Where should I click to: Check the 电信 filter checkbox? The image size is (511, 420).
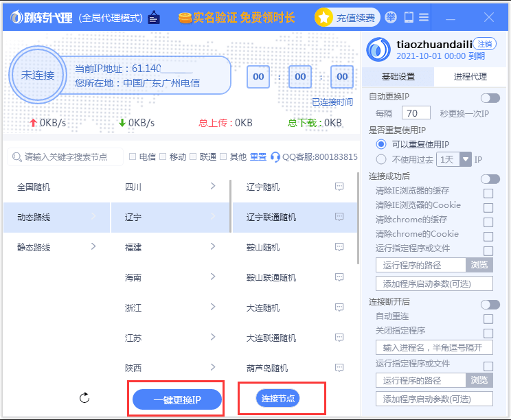click(133, 156)
